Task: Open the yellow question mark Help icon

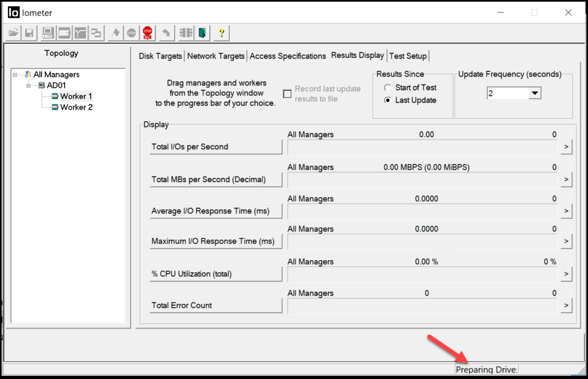Action: coord(222,33)
